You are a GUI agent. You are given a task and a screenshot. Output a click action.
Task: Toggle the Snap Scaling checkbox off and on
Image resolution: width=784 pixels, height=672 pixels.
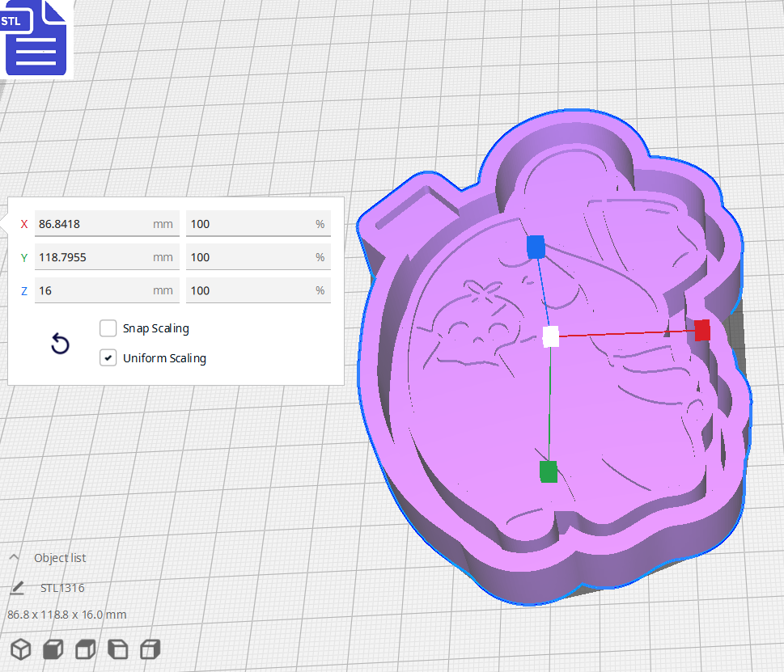click(x=108, y=328)
